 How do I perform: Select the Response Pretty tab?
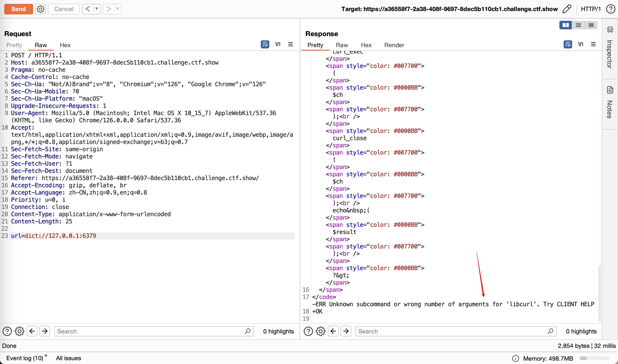[315, 45]
